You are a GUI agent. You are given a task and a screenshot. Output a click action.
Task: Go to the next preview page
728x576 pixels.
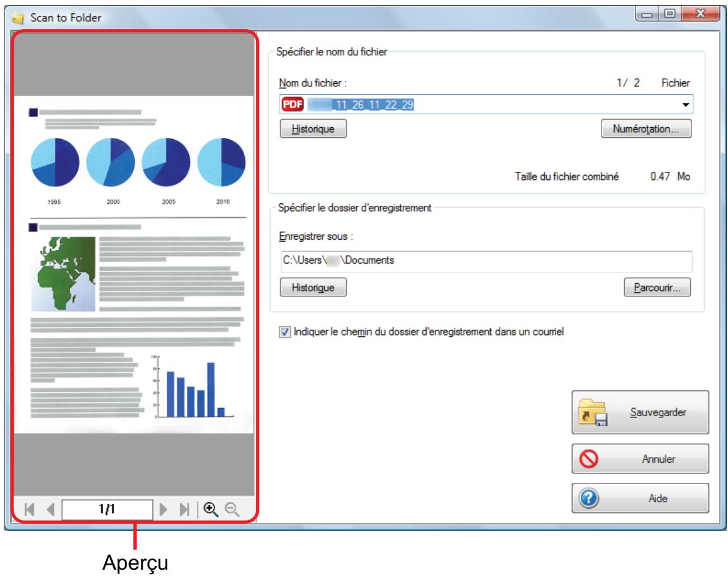(x=164, y=509)
